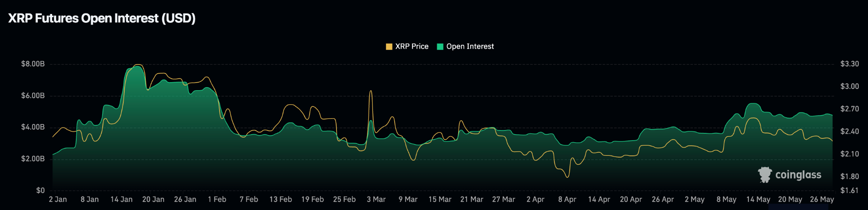868x210 pixels.
Task: Click the 21 Mar date label
Action: (x=472, y=199)
